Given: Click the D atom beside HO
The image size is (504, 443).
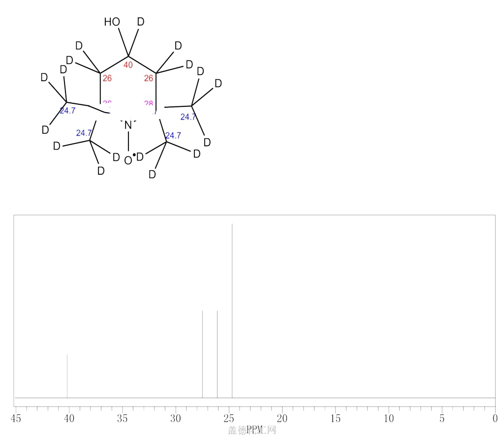Looking at the screenshot, I should tap(141, 22).
